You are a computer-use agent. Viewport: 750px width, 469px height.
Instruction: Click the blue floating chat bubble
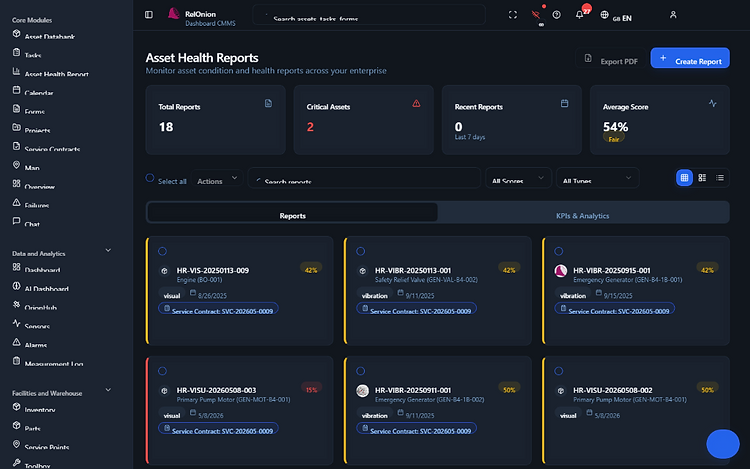pyautogui.click(x=723, y=444)
